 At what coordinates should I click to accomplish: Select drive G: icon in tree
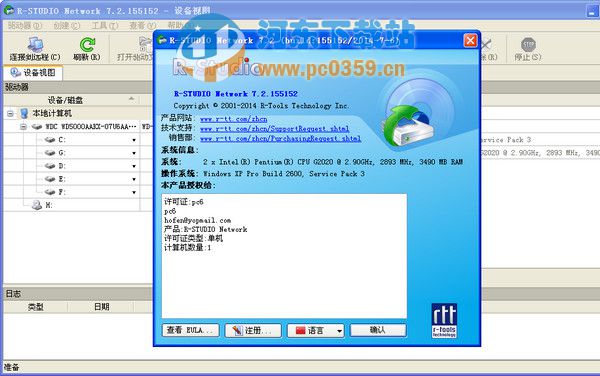pos(50,153)
